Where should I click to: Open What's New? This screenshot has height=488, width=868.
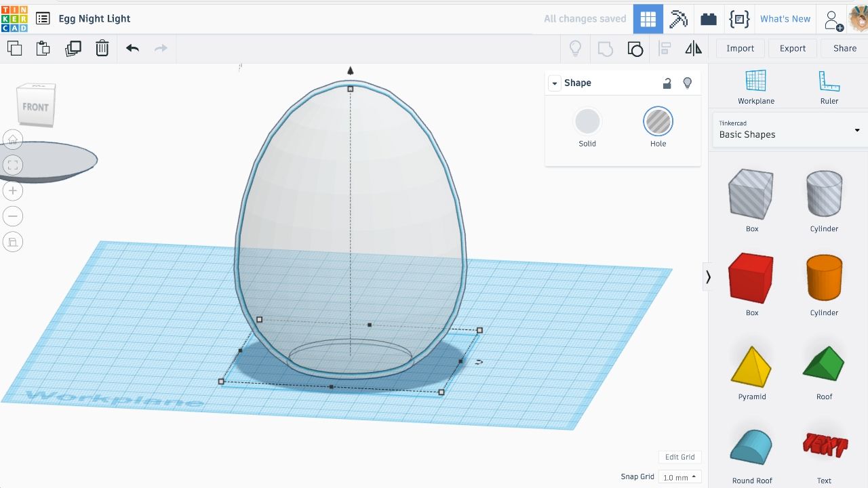tap(785, 19)
